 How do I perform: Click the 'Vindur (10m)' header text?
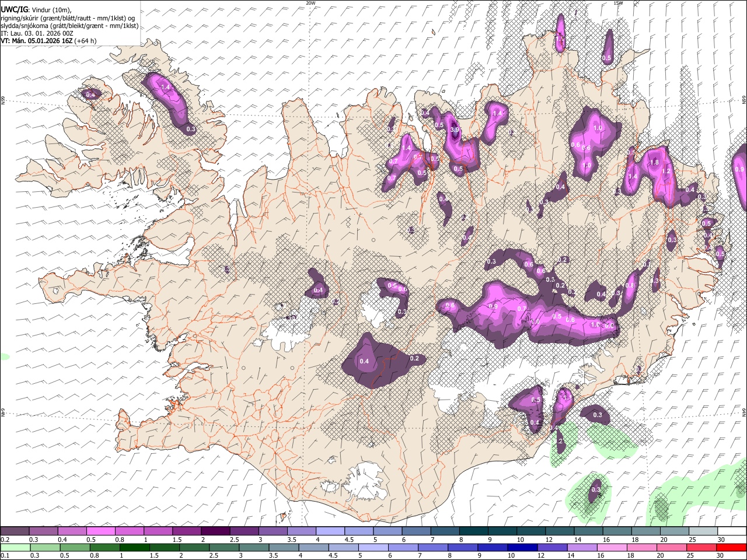(x=51, y=10)
